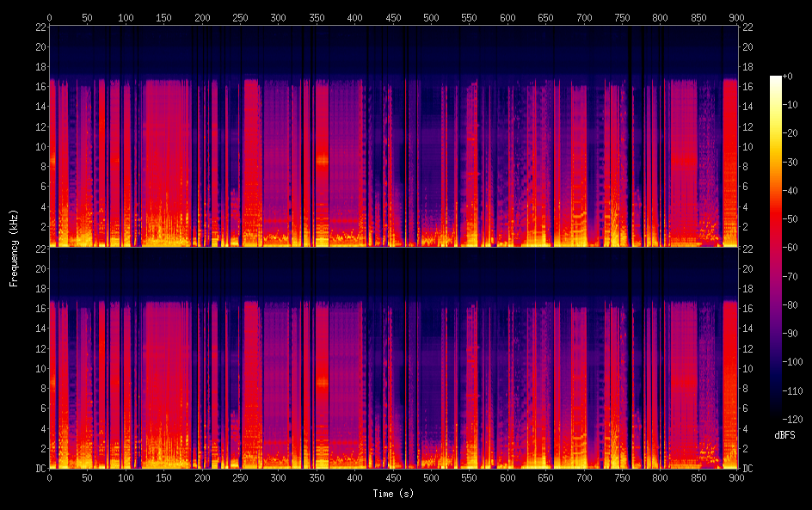Select the +0 label on the color scale
The image size is (812, 510).
[790, 77]
